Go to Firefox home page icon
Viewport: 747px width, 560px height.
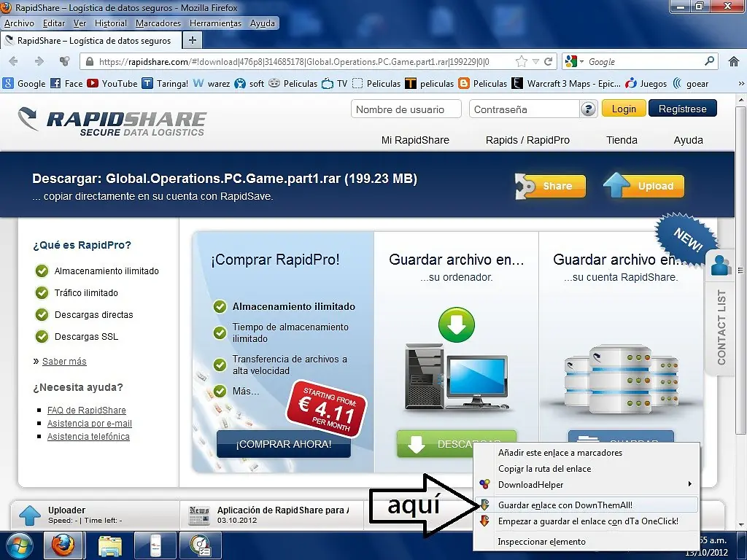(x=734, y=61)
